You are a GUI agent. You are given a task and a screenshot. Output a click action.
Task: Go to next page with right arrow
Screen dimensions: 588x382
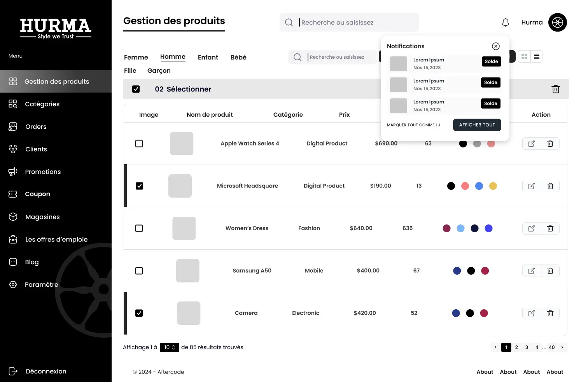pyautogui.click(x=562, y=347)
